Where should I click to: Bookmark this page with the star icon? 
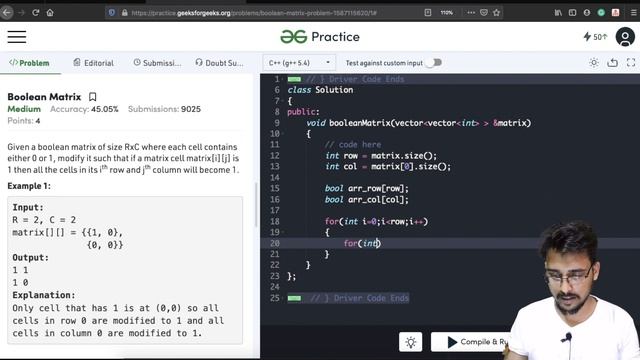point(496,13)
